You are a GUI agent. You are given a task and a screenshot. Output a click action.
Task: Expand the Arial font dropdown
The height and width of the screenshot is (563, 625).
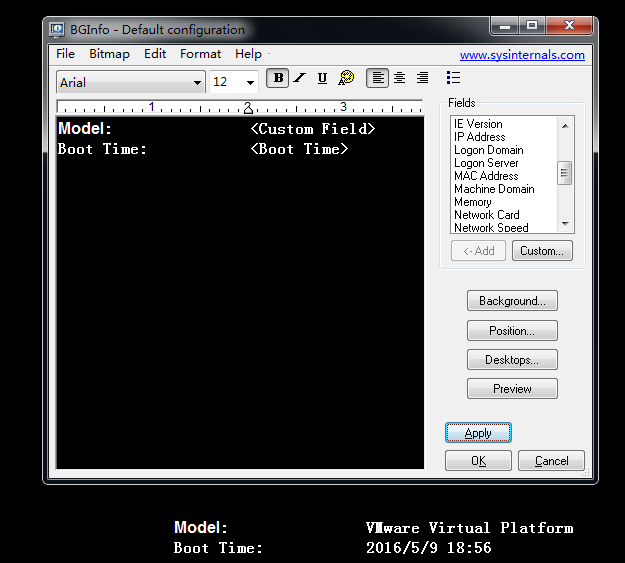197,83
